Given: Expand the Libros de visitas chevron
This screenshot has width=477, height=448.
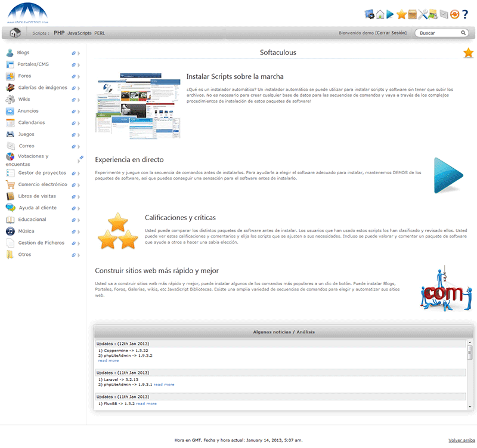Looking at the screenshot, I should click(79, 197).
